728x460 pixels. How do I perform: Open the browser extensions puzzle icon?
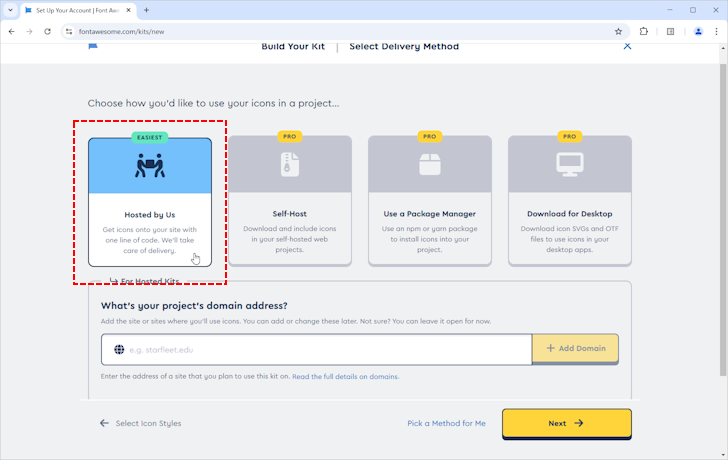pyautogui.click(x=644, y=31)
